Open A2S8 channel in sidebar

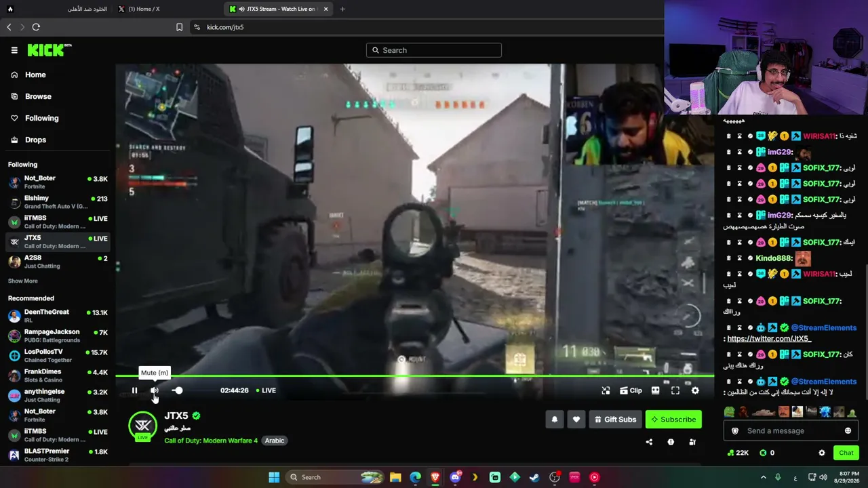(58, 262)
